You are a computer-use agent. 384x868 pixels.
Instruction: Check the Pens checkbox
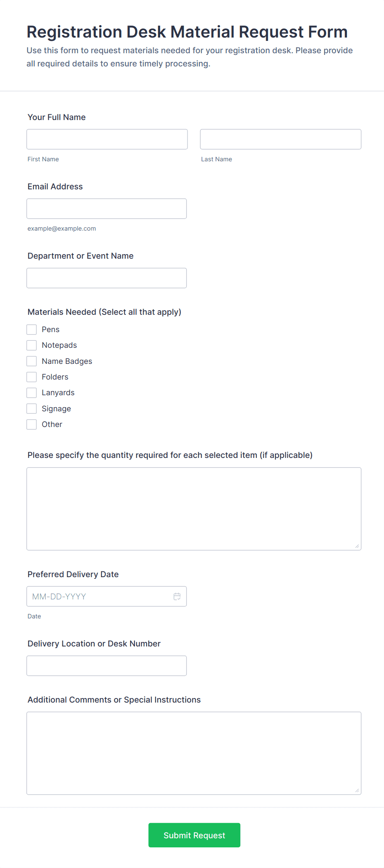pyautogui.click(x=31, y=329)
